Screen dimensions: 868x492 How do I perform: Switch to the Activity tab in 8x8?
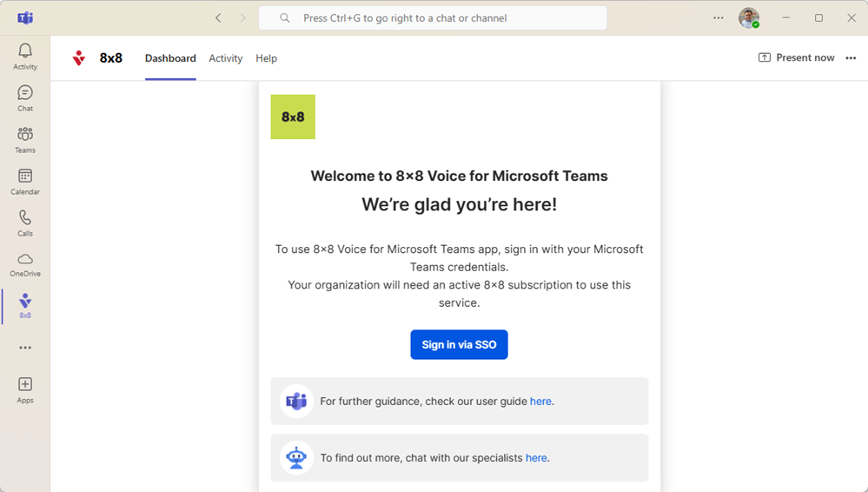pyautogui.click(x=225, y=58)
